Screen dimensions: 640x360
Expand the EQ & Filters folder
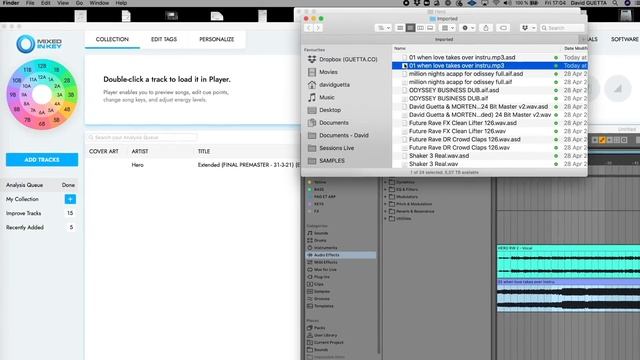[x=385, y=189]
